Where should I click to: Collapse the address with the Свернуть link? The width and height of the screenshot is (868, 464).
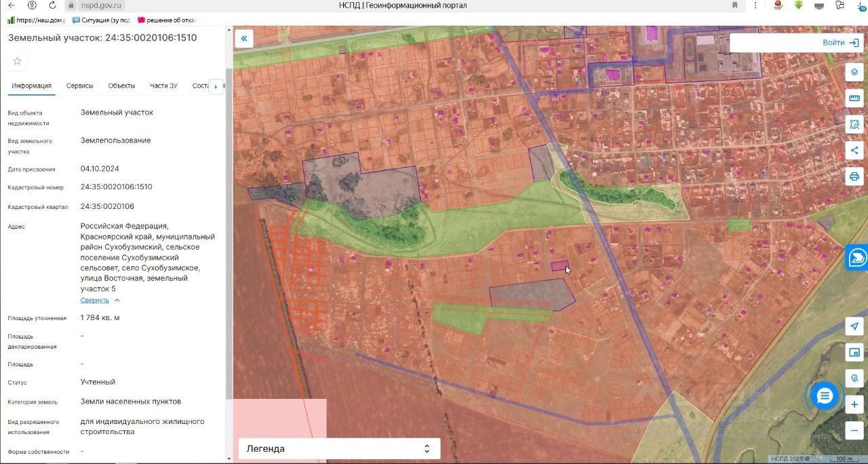tap(100, 300)
